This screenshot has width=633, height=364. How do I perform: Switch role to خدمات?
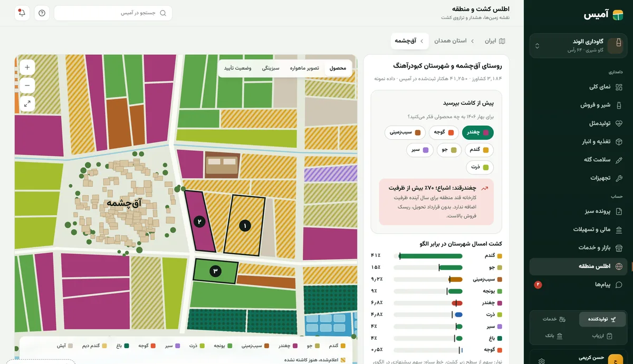(x=554, y=319)
